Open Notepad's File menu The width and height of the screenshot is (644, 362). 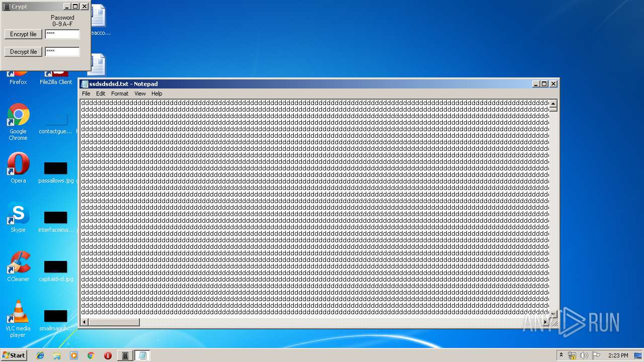tap(86, 94)
